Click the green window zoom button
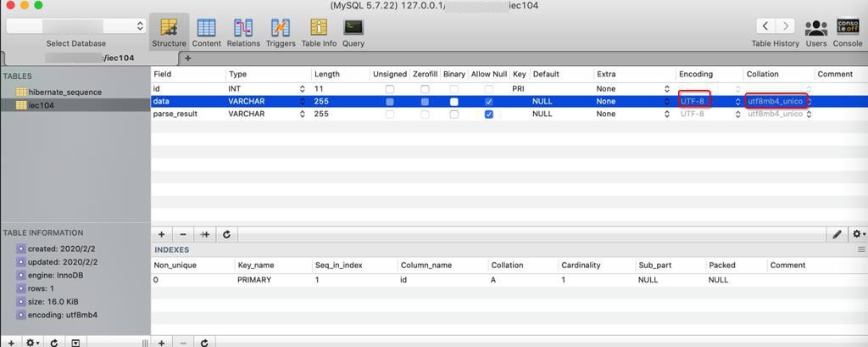The image size is (868, 347). (38, 5)
